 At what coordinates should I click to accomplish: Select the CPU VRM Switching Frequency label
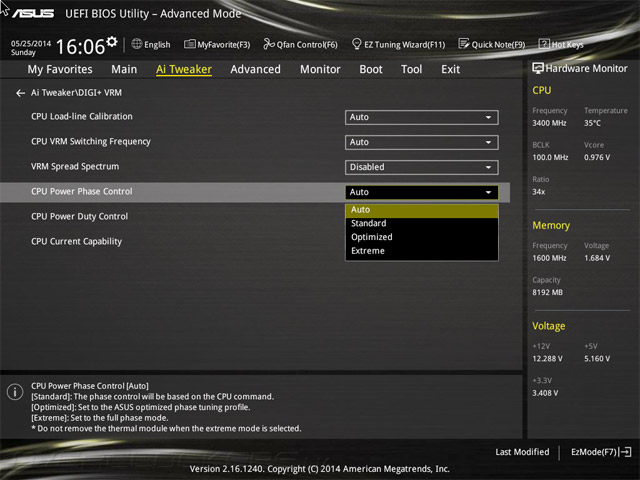click(x=91, y=142)
